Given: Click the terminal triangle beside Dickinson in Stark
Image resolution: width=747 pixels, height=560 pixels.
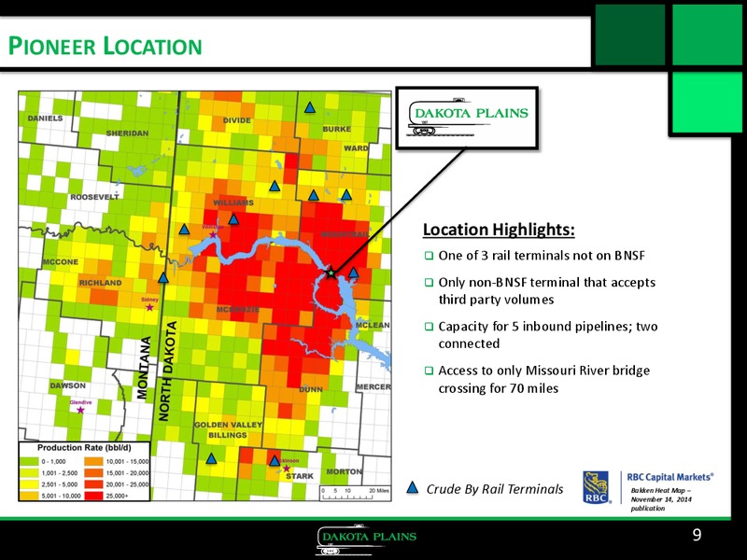Looking at the screenshot, I should (275, 460).
